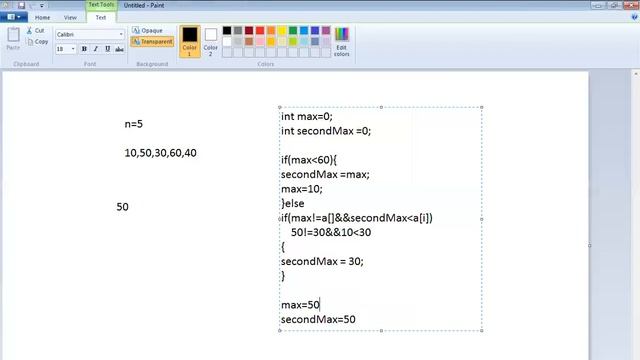Viewport: 640px width, 360px height.
Task: Click the 'n=5' text on canvas
Action: 133,124
